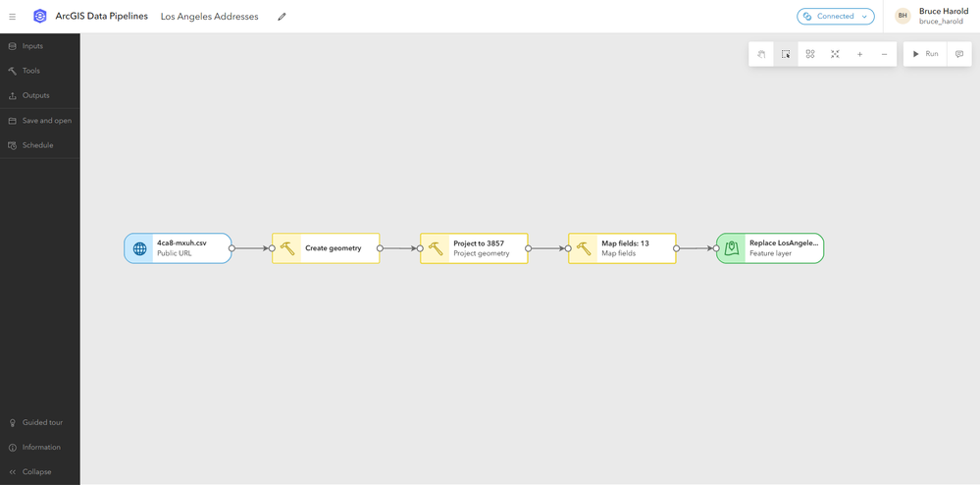Auto-arrange the diagram layout
The width and height of the screenshot is (980, 485).
point(810,54)
